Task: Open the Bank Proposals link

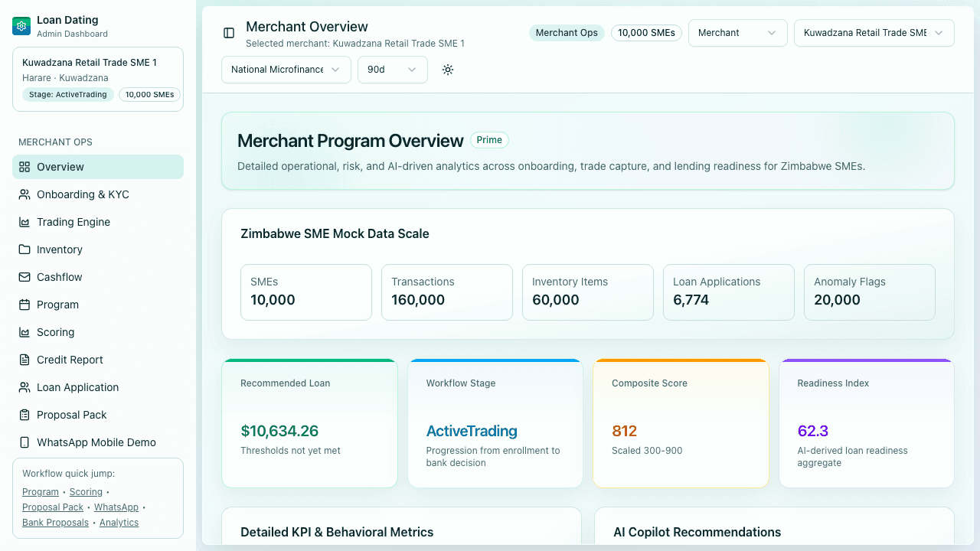Action: click(55, 522)
